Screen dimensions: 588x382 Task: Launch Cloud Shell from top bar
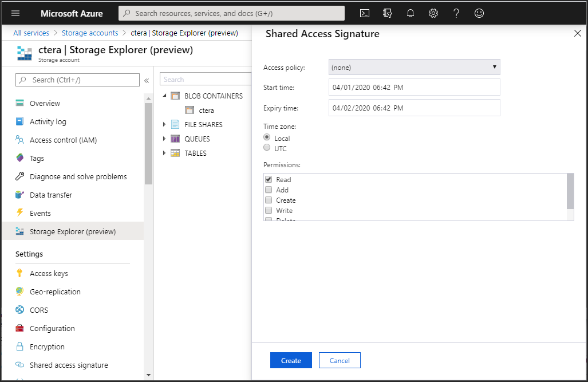pos(365,14)
